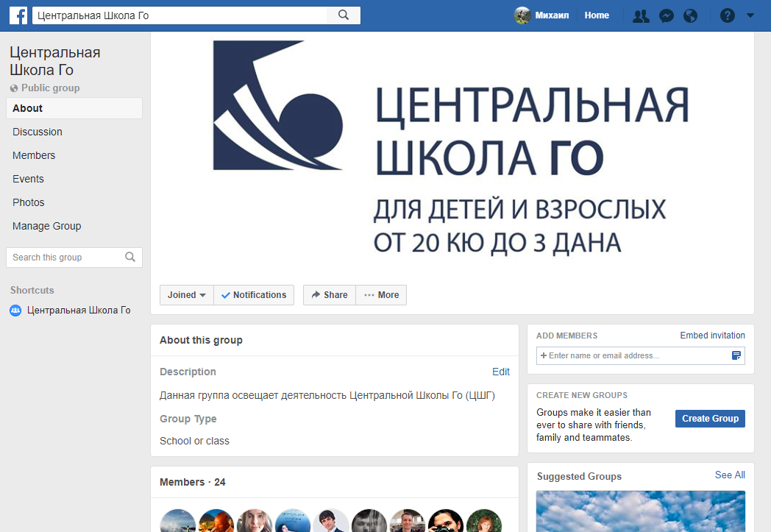The height and width of the screenshot is (532, 771).
Task: Click the Members · 24 heading
Action: click(x=192, y=483)
